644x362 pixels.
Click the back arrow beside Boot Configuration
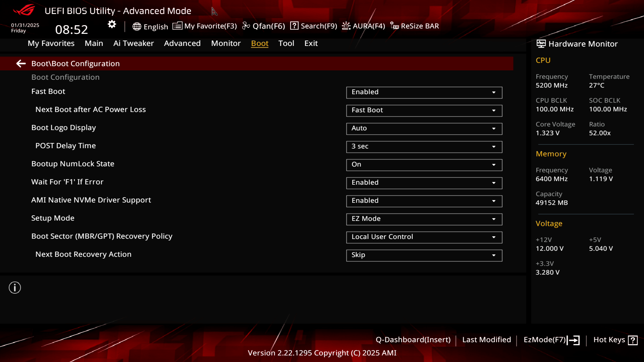click(x=21, y=63)
